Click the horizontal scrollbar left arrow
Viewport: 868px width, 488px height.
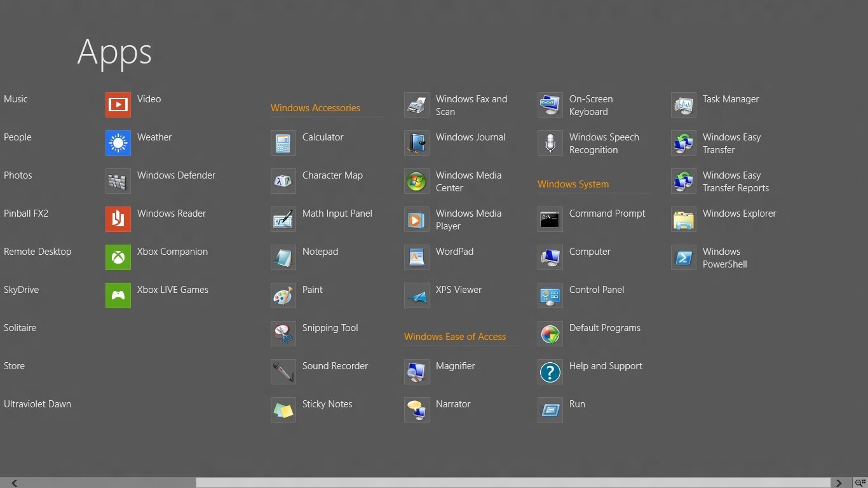(14, 483)
